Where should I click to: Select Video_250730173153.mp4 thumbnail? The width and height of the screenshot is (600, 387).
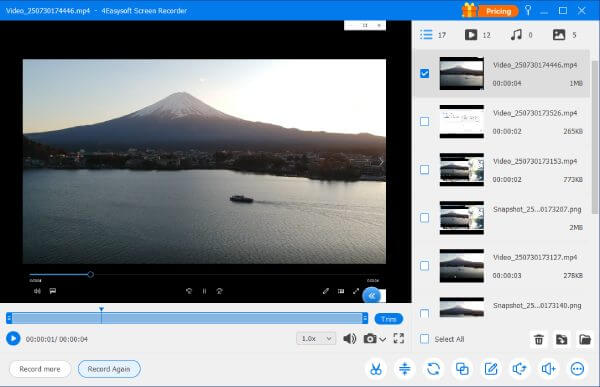pos(461,170)
